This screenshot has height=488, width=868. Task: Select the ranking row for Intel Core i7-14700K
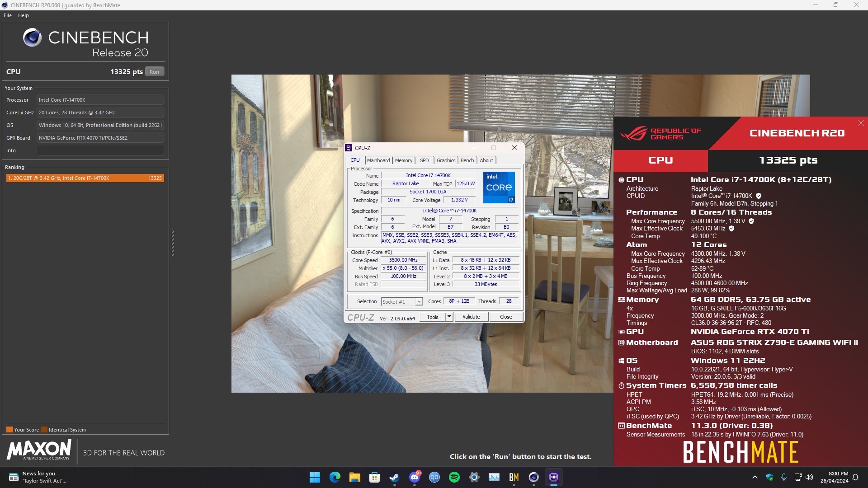(x=85, y=178)
